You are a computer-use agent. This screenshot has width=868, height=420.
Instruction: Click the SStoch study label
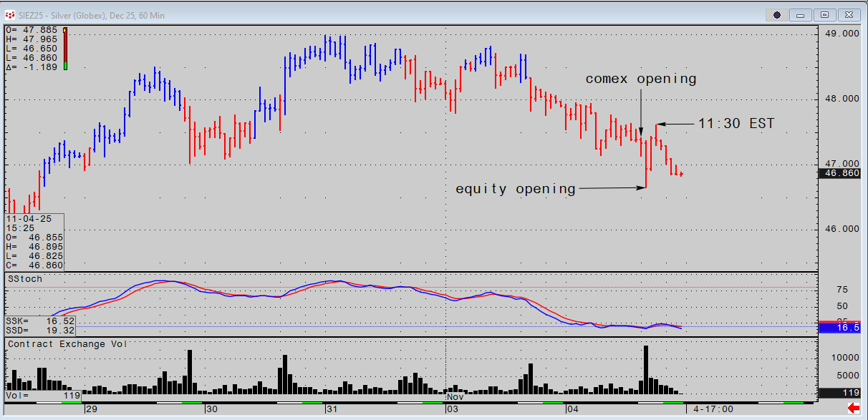coord(24,278)
